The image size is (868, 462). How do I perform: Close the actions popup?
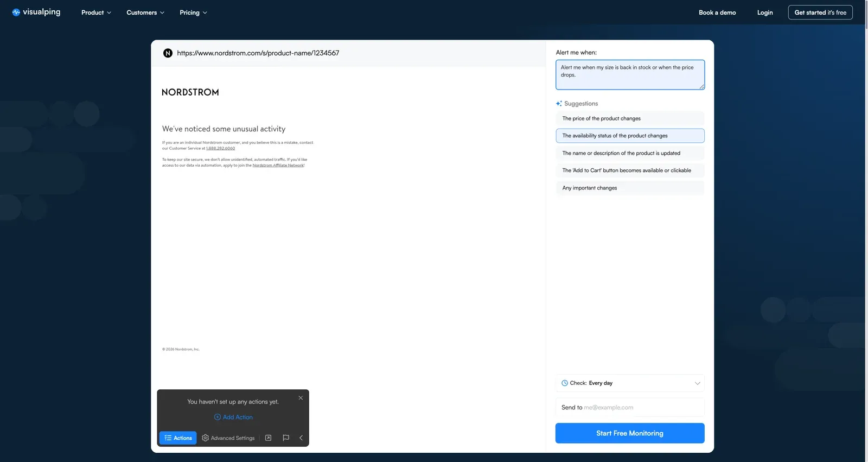301,398
